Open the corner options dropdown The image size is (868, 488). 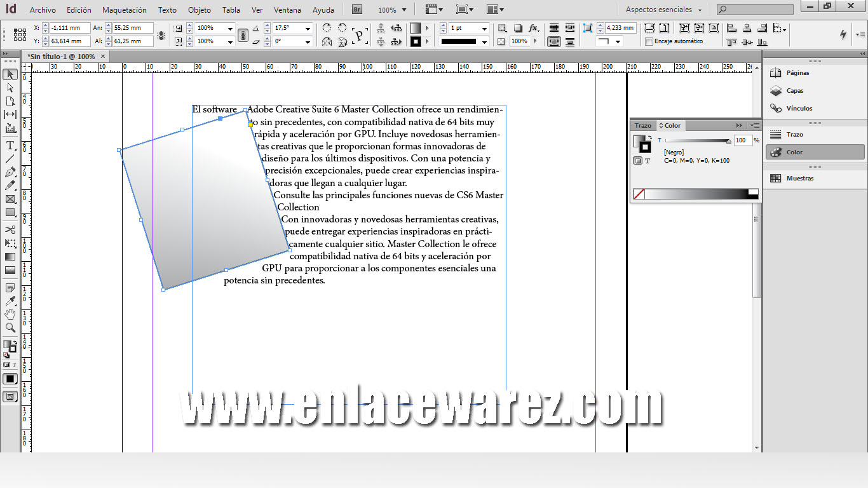[x=618, y=41]
